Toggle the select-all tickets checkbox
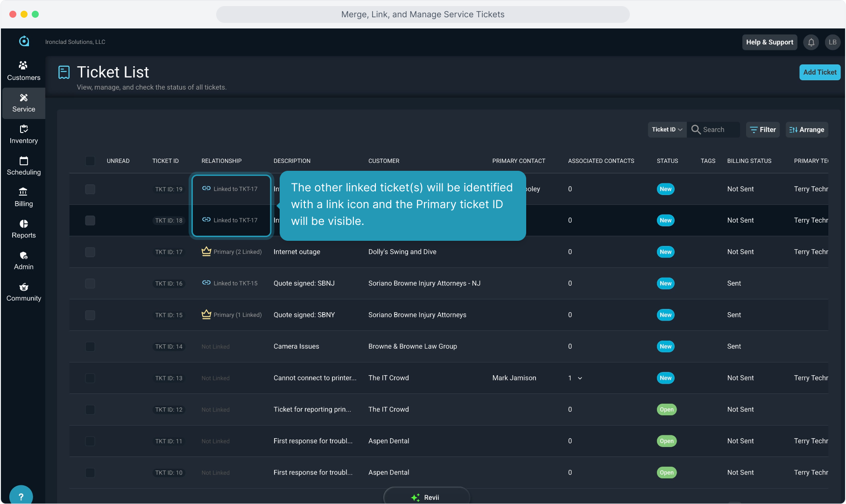 pos(90,161)
